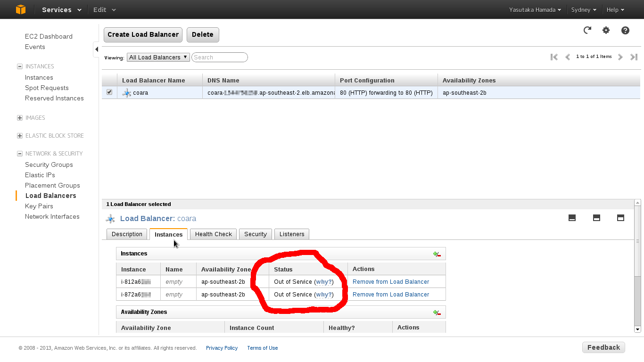
Task: Open Key Pairs in sidebar
Action: click(x=39, y=206)
